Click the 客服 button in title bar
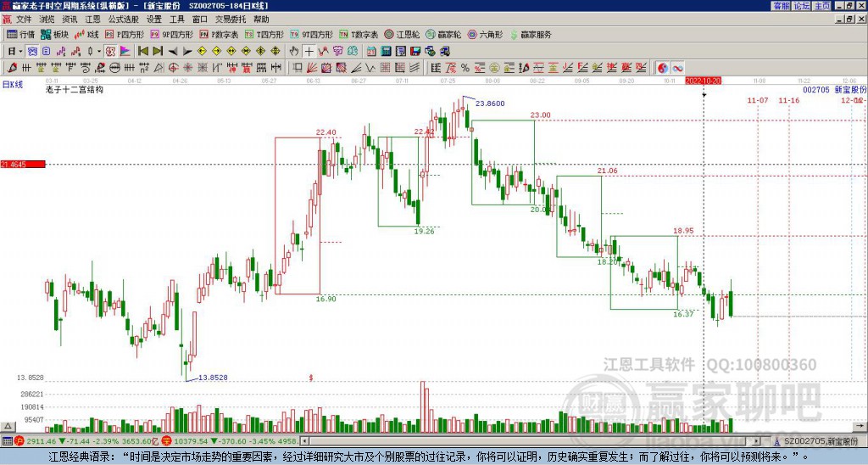The width and height of the screenshot is (868, 465). [781, 6]
